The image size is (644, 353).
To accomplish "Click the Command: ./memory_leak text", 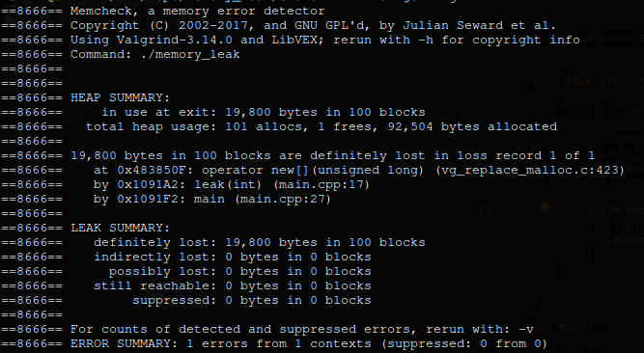I will coord(154,55).
